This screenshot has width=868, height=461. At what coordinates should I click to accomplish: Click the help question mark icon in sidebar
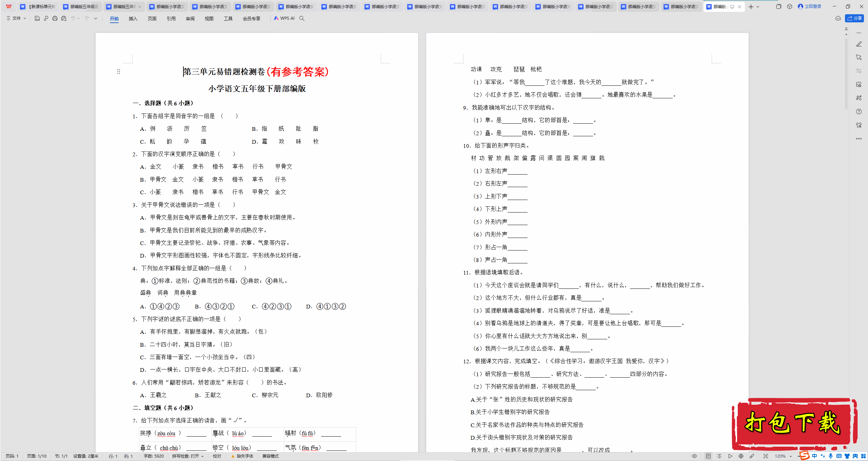tap(859, 112)
